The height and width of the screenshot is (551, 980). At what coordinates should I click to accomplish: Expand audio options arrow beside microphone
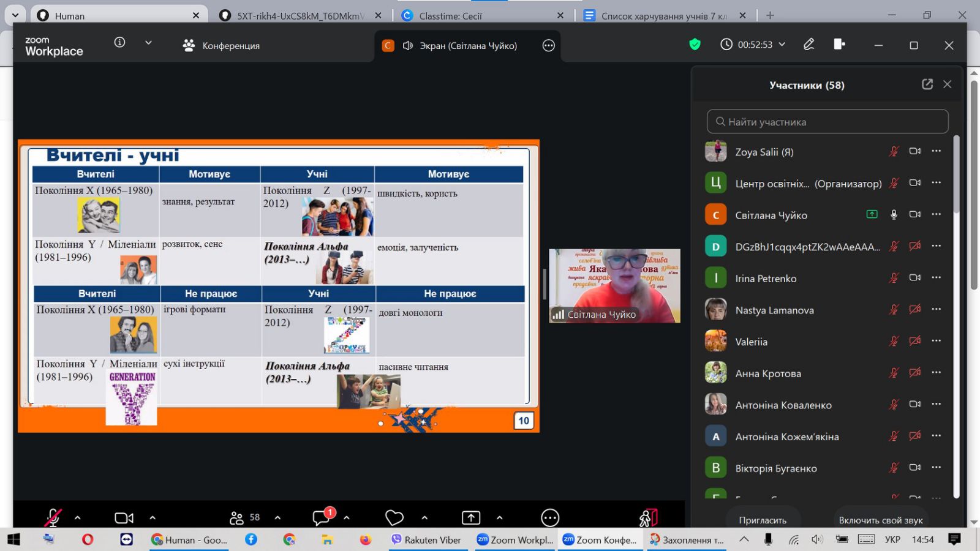78,518
